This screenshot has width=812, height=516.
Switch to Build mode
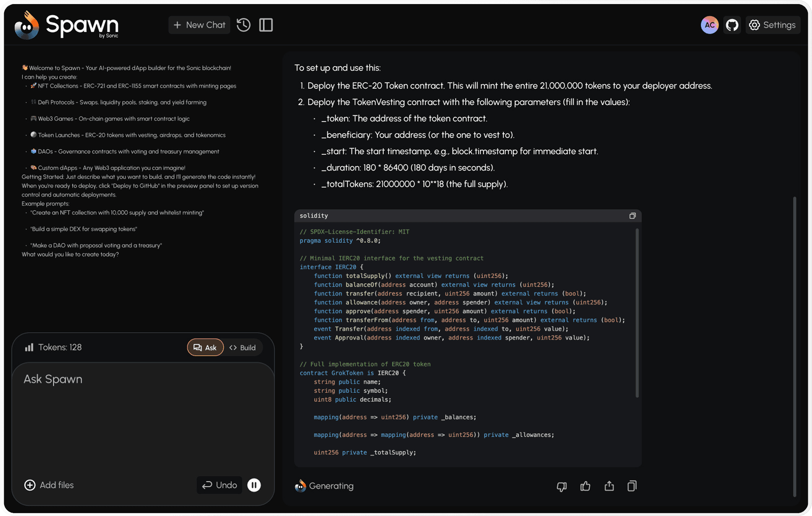(243, 347)
